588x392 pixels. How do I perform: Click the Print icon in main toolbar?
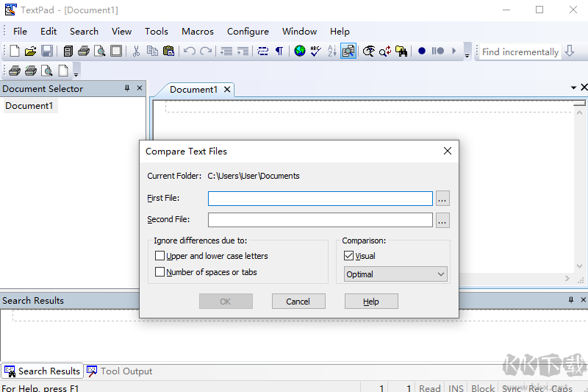[84, 51]
